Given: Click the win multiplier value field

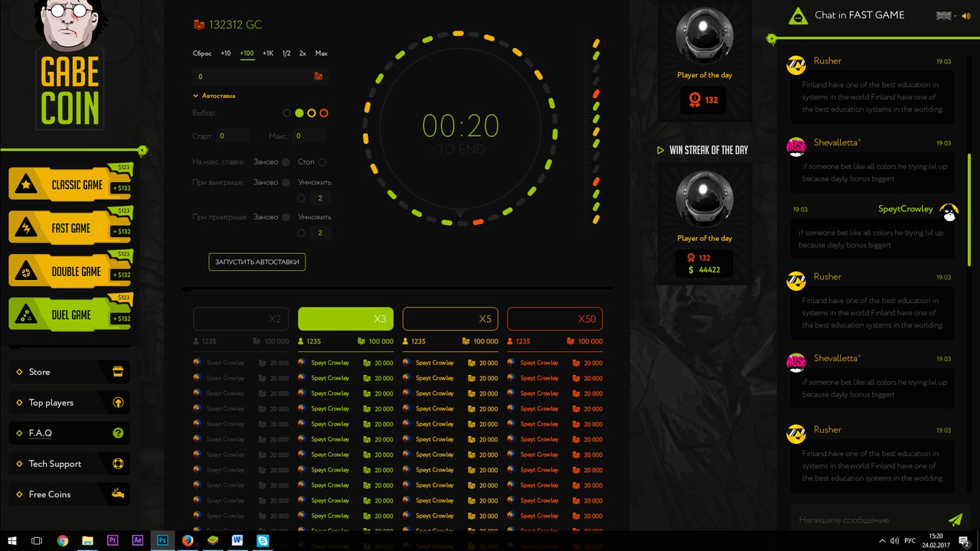Looking at the screenshot, I should pos(320,198).
